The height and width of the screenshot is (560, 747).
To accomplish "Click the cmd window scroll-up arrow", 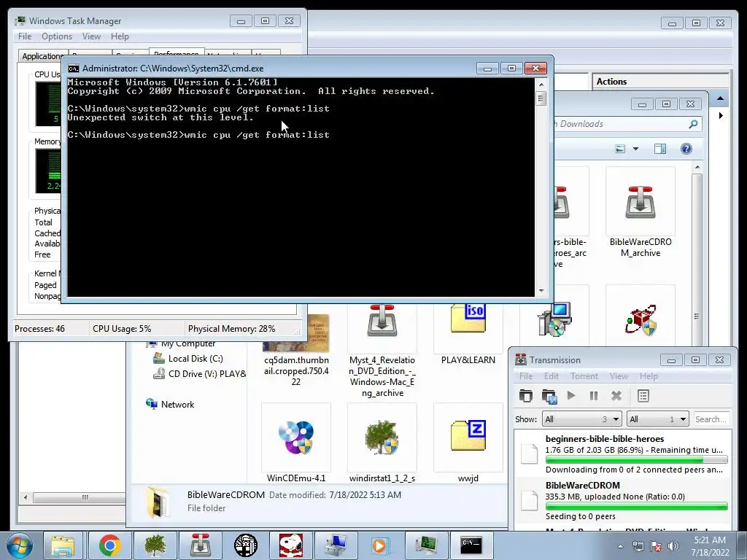I will [x=541, y=85].
